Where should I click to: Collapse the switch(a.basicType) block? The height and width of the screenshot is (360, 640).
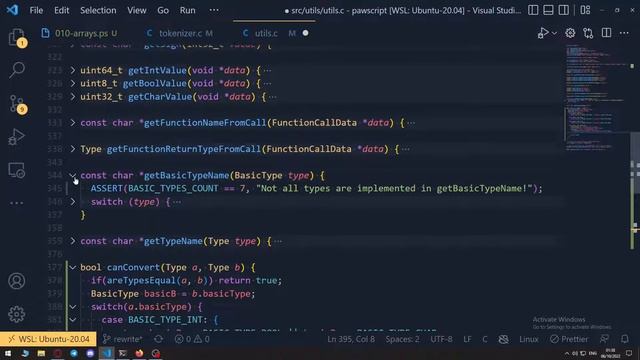point(73,307)
